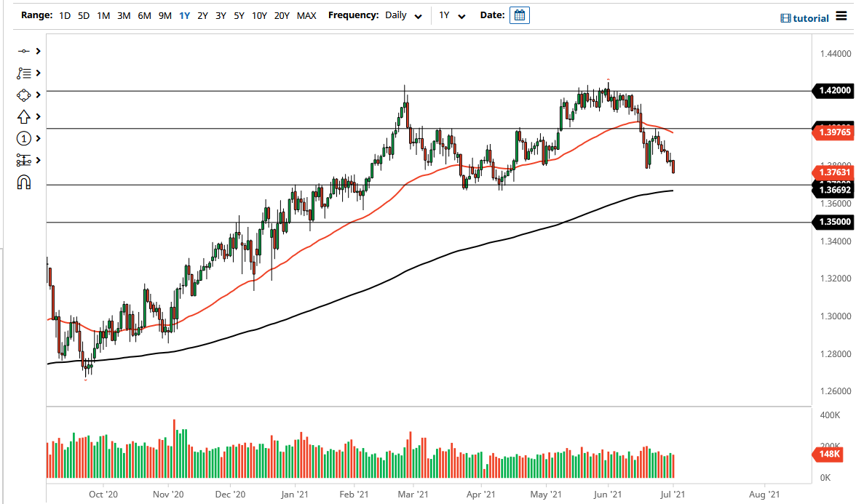Viewport: 856px width, 504px height.
Task: Expand the arrow tool options chevron
Action: 38,116
